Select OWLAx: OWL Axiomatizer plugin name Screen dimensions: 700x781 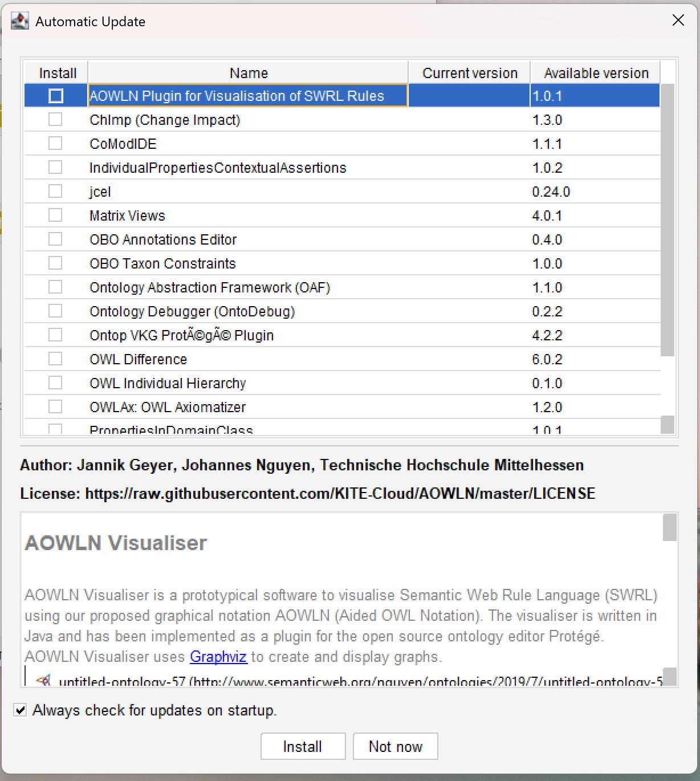168,407
